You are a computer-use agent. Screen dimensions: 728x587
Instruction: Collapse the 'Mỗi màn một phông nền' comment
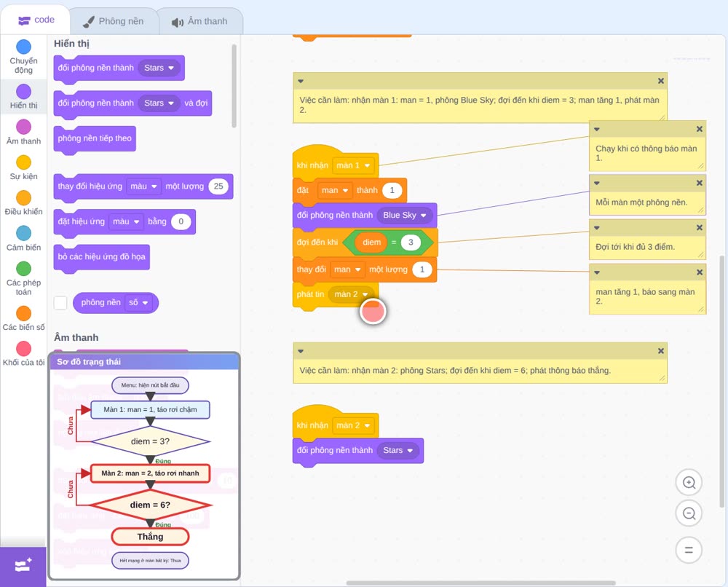point(597,184)
